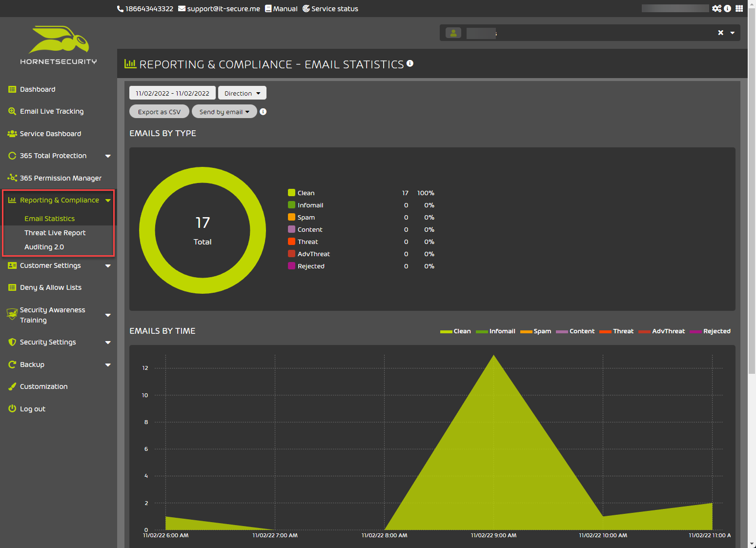756x548 pixels.
Task: Click the info icon next to Send by email
Action: point(263,112)
